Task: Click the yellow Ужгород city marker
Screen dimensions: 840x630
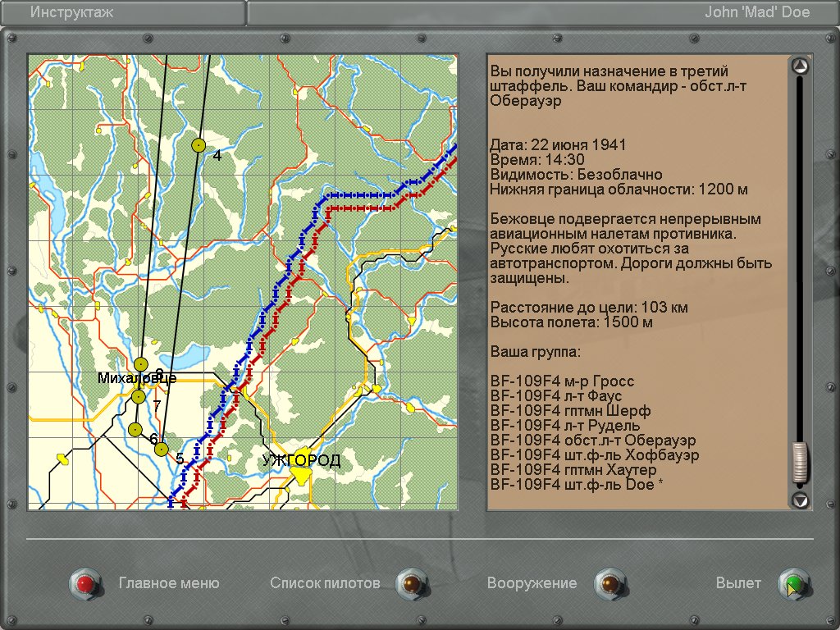Action: [x=302, y=474]
